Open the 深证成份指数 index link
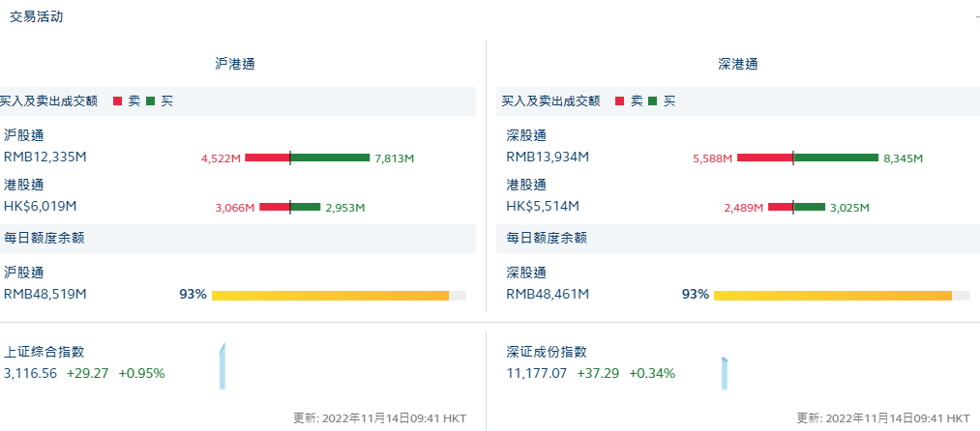The width and height of the screenshot is (980, 431). (547, 353)
